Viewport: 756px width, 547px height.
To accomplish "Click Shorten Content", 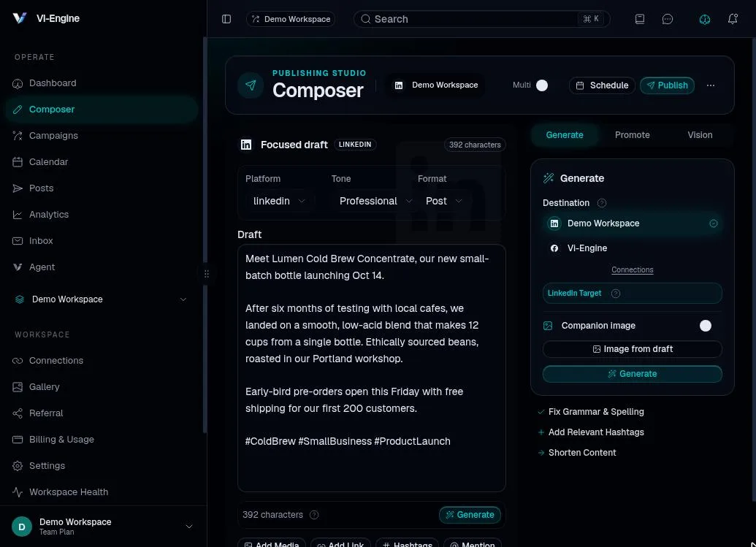I will (x=576, y=453).
